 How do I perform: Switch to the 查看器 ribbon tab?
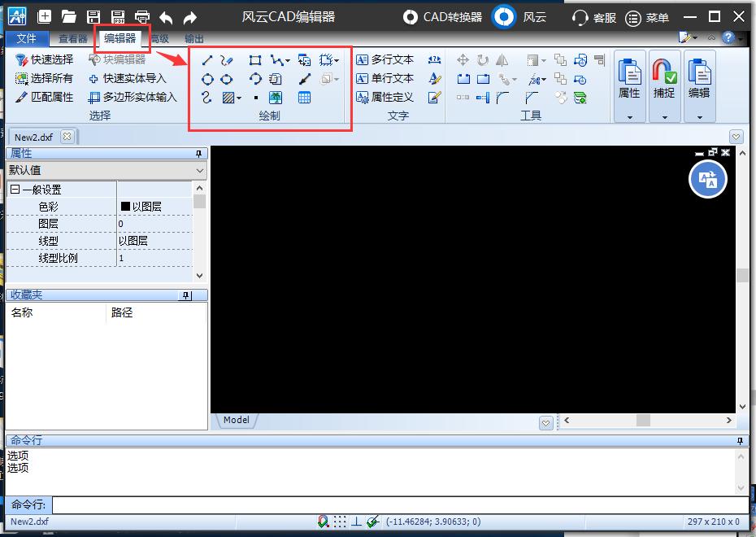pos(73,38)
